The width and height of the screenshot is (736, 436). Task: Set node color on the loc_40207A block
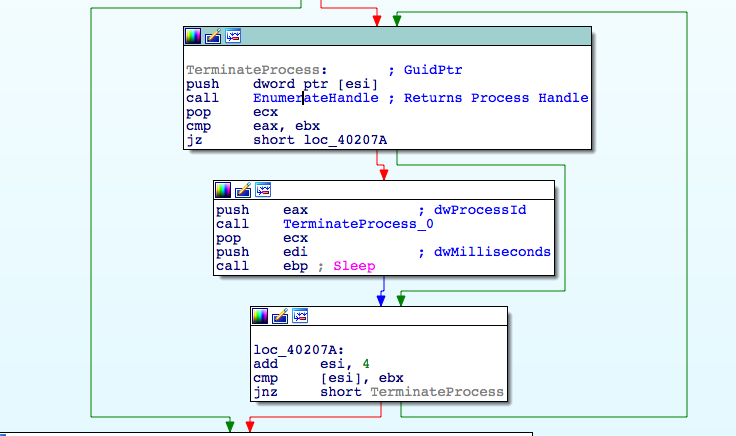260,316
